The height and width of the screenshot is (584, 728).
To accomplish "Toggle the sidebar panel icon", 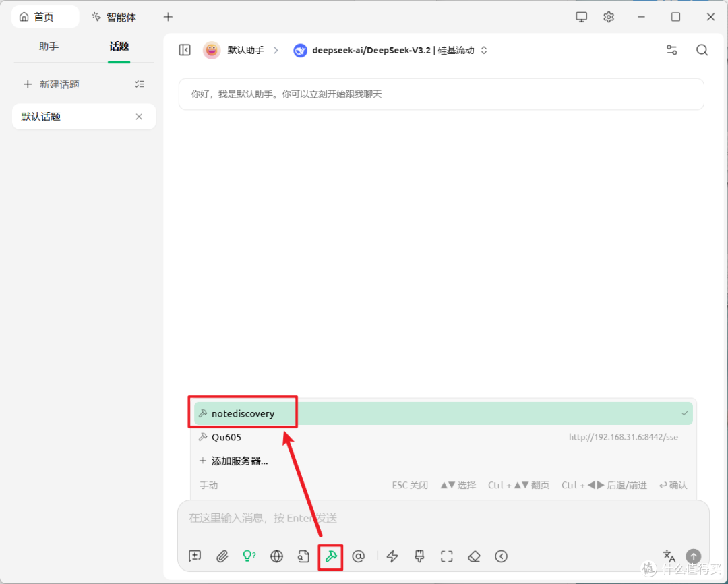I will tap(185, 50).
